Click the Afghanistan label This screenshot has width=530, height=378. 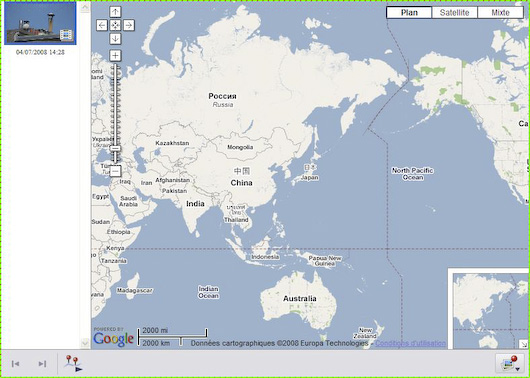coord(172,180)
